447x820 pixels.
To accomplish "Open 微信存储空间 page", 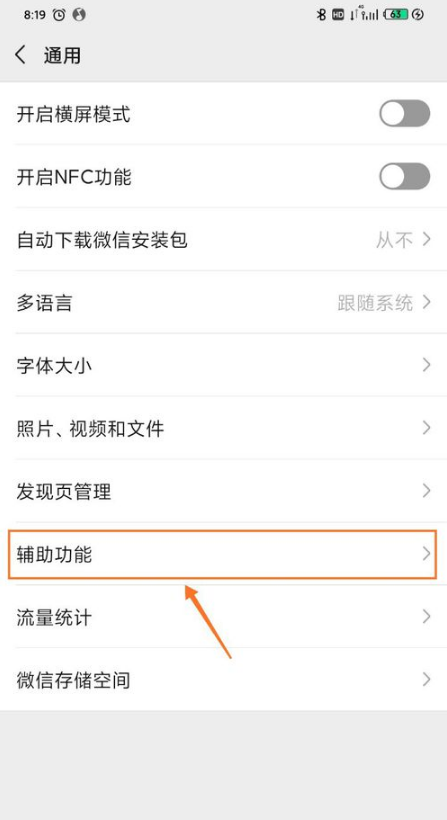I will 224,680.
